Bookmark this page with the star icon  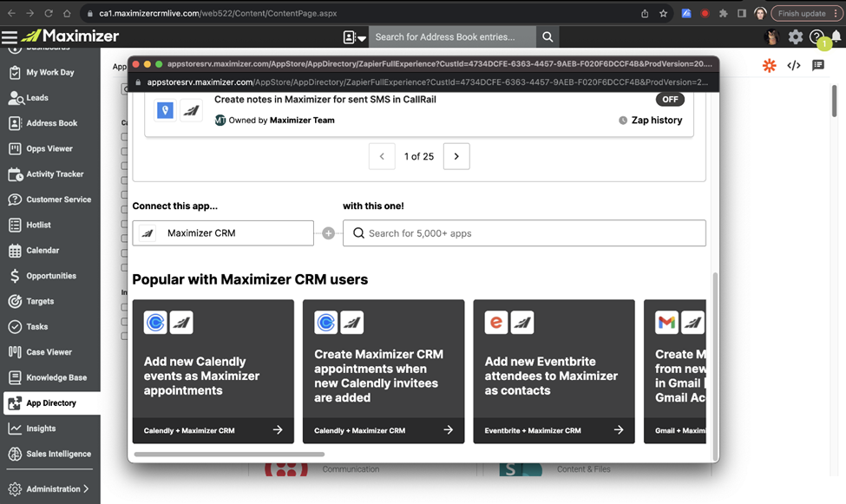663,14
